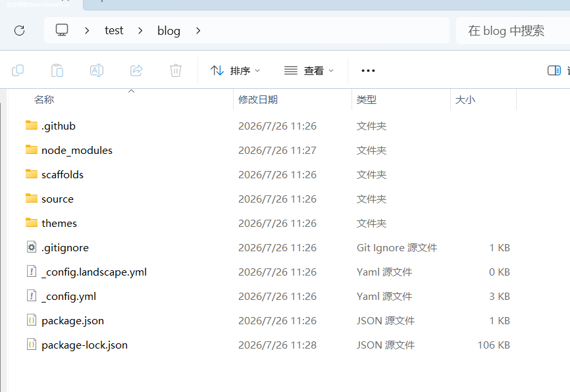570x392 pixels.
Task: Expand the chevron after test in path
Action: (140, 31)
